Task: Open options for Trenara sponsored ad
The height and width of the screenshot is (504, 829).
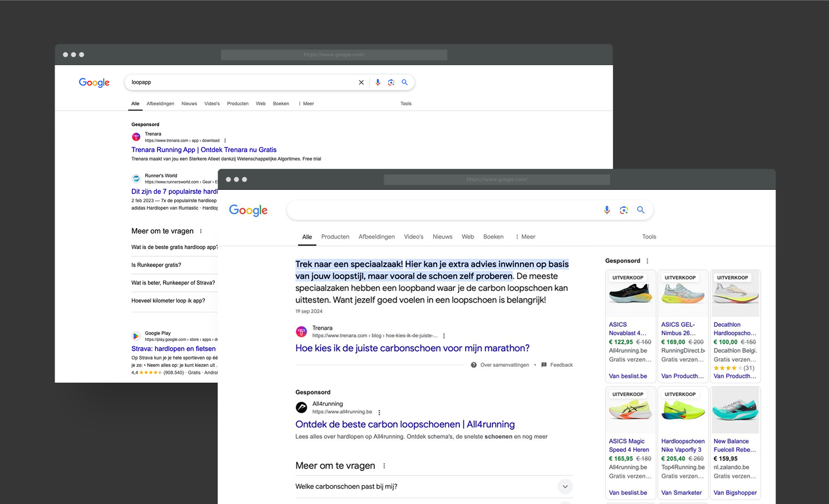Action: (225, 141)
